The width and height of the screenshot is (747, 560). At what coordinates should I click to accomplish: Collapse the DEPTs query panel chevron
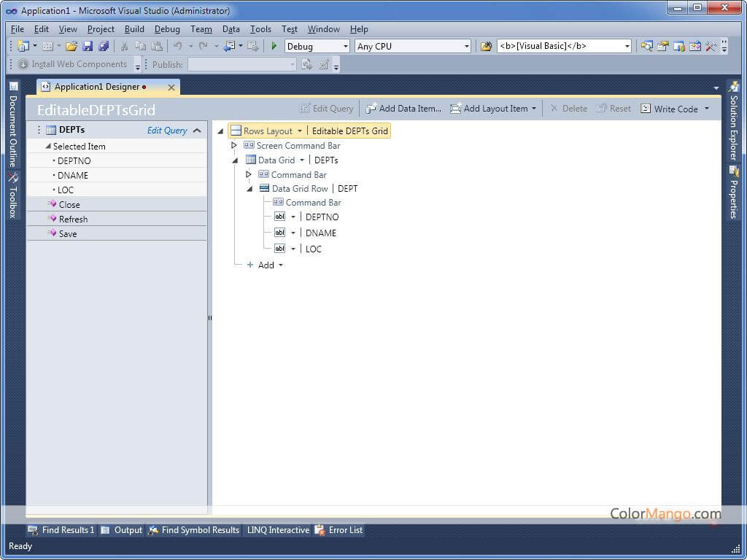click(197, 131)
